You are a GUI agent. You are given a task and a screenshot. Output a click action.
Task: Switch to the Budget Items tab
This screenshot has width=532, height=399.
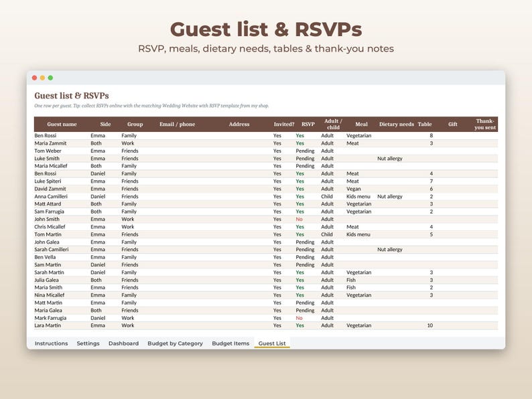pos(230,343)
